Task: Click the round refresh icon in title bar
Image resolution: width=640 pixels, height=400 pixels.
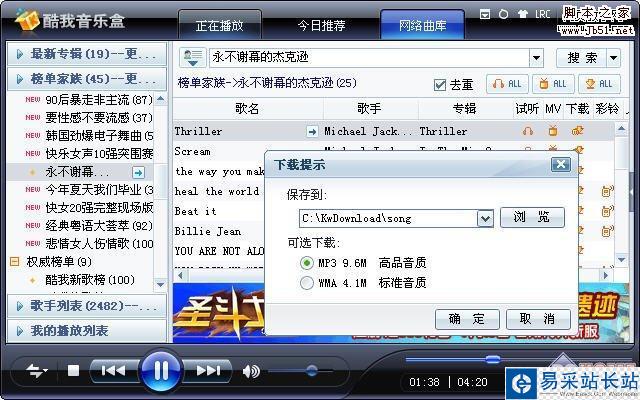Action: pyautogui.click(x=504, y=14)
